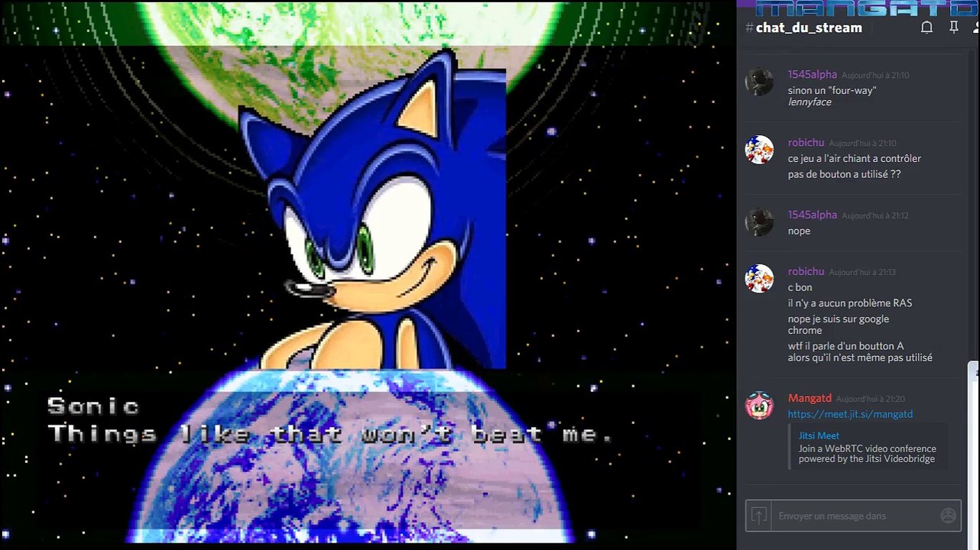Click the 'lennyface' italic text
Viewport: 980px width, 550px height.
[x=810, y=102]
